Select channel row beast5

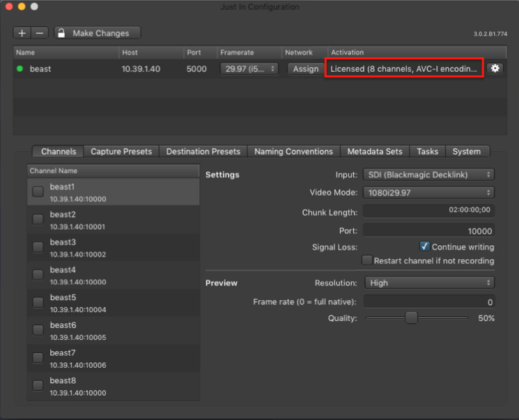pyautogui.click(x=113, y=302)
